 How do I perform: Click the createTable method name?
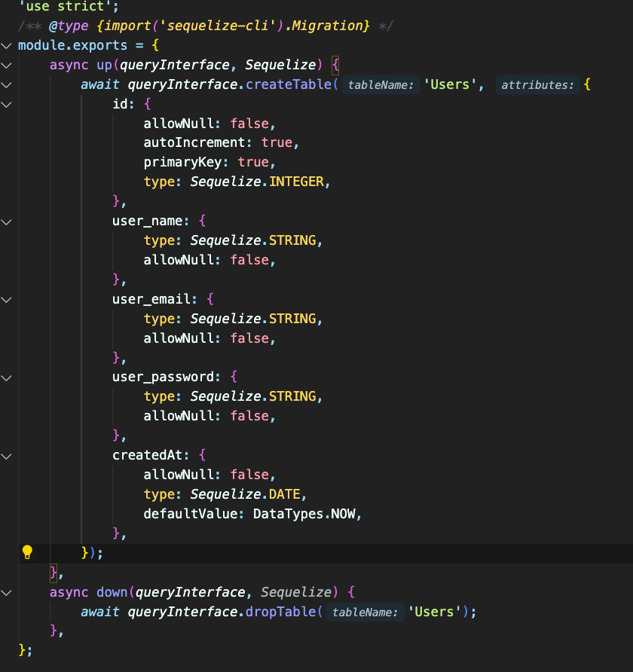289,84
